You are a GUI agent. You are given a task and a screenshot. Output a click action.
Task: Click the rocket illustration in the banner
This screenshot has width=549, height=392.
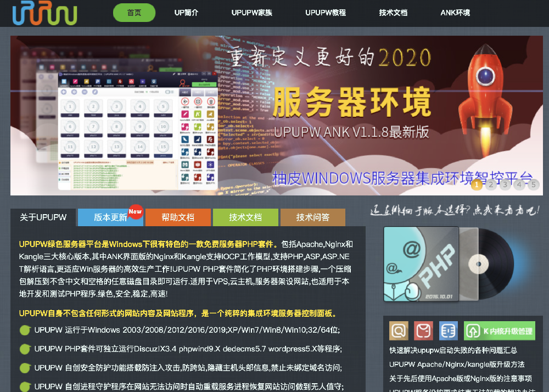pos(486,102)
